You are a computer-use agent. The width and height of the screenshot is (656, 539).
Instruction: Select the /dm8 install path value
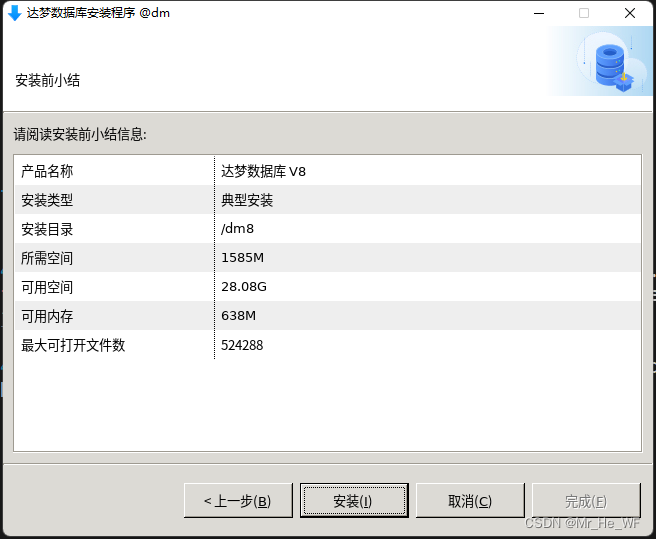(237, 228)
